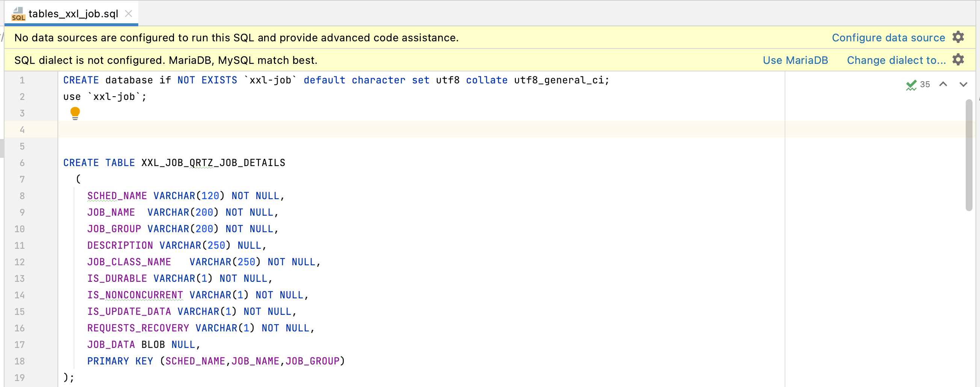The width and height of the screenshot is (980, 387).
Task: Click SCHED_NAME column on line 8
Action: coord(117,196)
